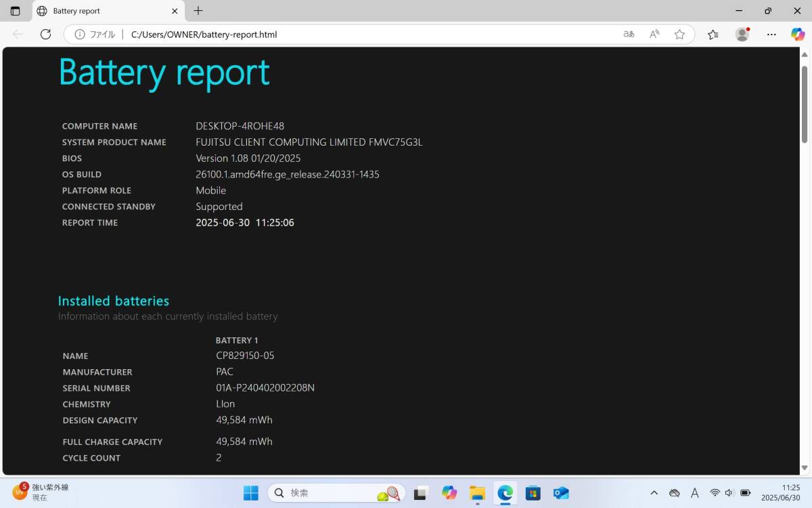The width and height of the screenshot is (812, 508).
Task: Click the browser profile avatar
Action: [742, 35]
